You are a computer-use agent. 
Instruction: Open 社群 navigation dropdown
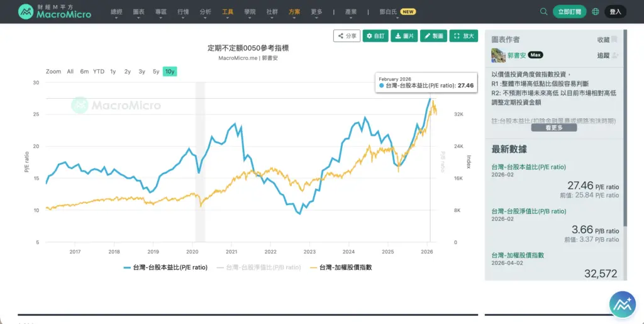pos(272,13)
